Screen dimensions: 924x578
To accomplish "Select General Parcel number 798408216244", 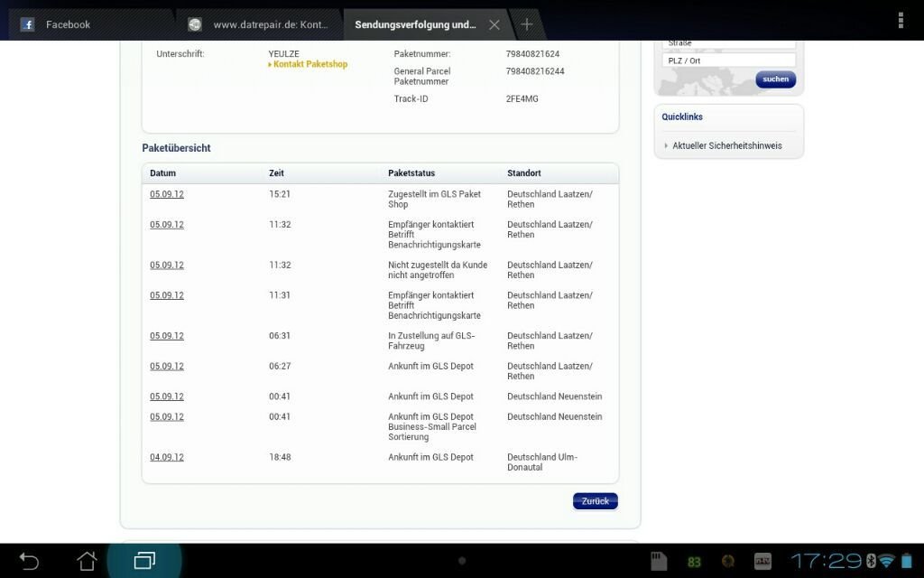I will click(x=535, y=71).
